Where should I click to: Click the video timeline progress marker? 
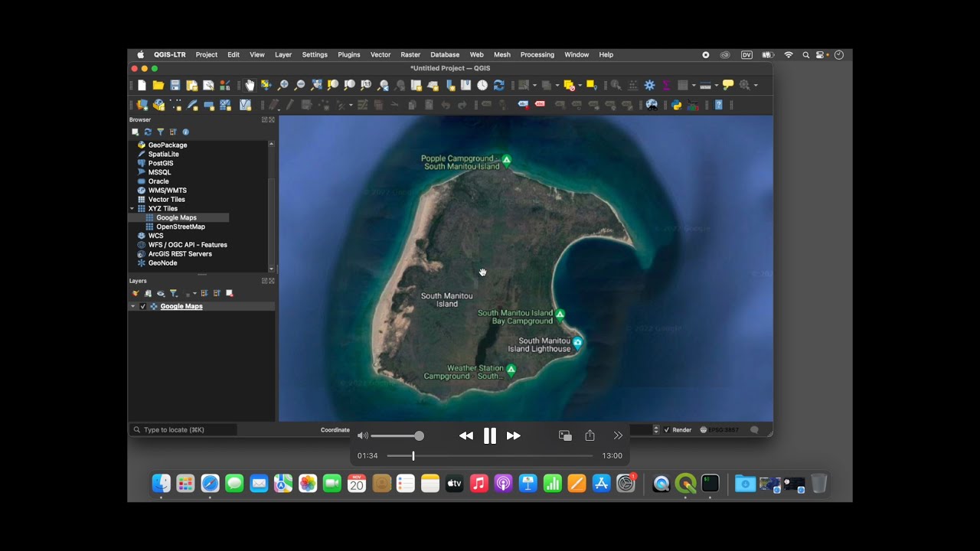pyautogui.click(x=413, y=456)
